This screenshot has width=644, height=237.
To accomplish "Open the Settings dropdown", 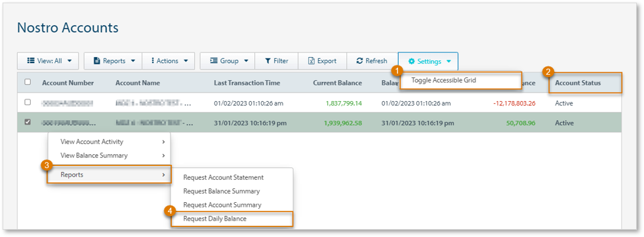I will click(428, 61).
